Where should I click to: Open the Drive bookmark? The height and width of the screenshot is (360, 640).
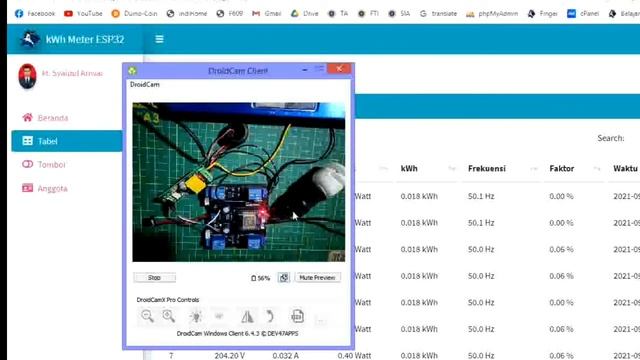pyautogui.click(x=304, y=13)
